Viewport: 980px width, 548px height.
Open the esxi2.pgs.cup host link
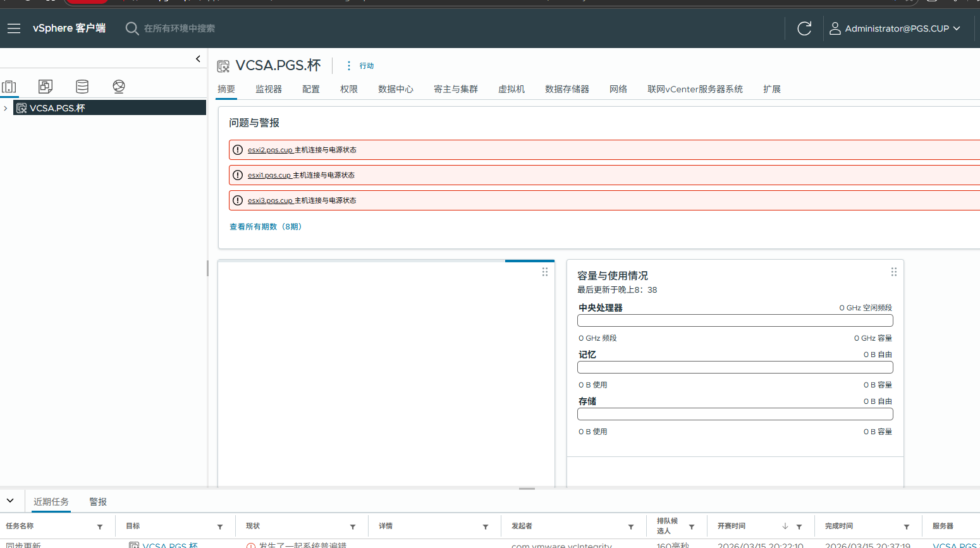click(270, 150)
